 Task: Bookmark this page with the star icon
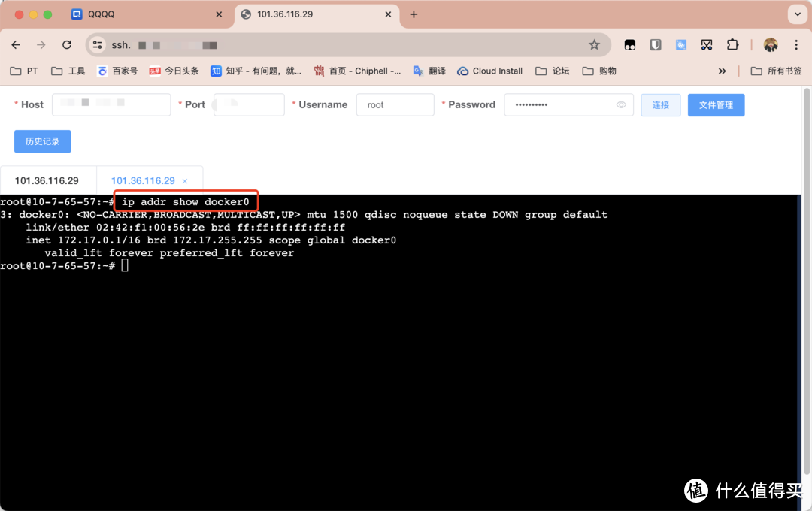click(x=594, y=45)
